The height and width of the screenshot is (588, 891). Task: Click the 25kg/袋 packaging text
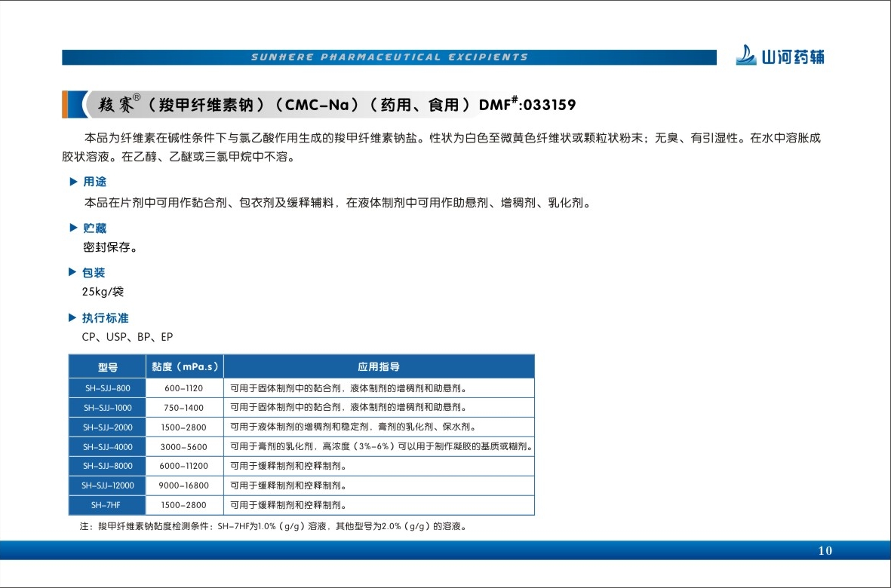(x=103, y=292)
